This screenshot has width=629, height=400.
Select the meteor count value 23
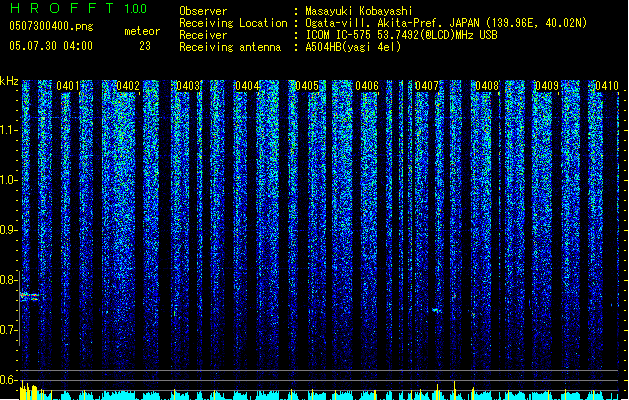145,46
